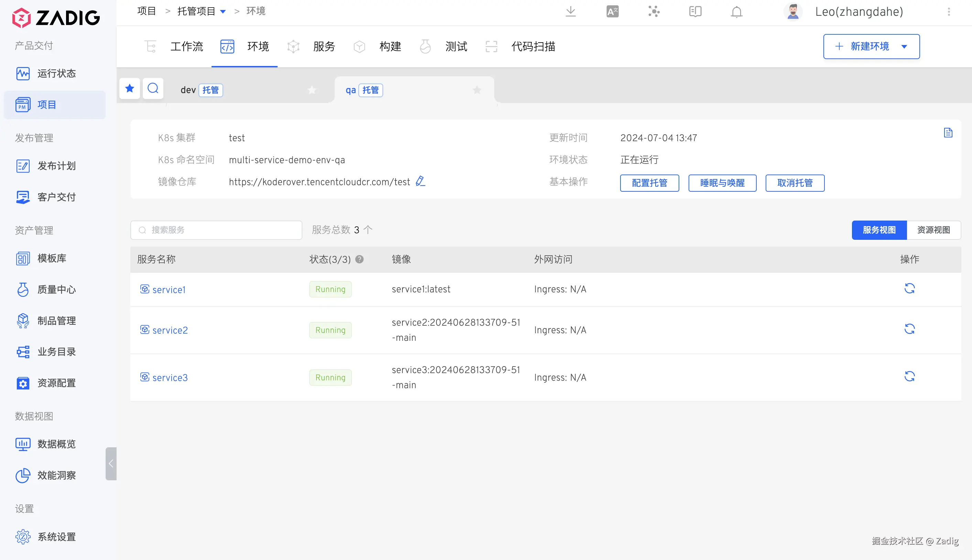The height and width of the screenshot is (560, 972).
Task: Expand the 新建环境 dropdown arrow
Action: 904,46
